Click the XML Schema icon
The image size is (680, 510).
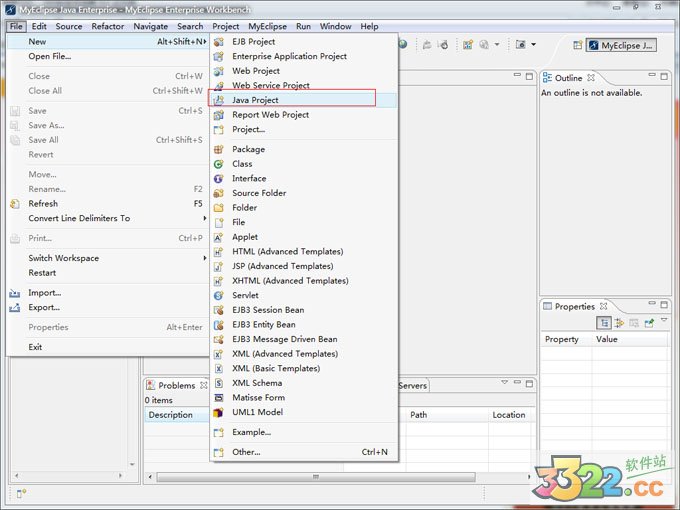point(219,383)
